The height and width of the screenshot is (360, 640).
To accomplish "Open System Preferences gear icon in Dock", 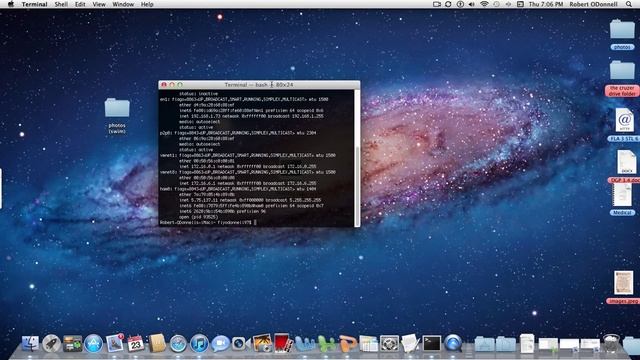I will 389,343.
